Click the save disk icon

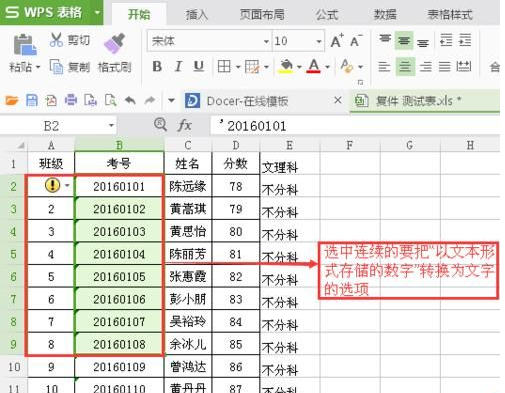[32, 100]
